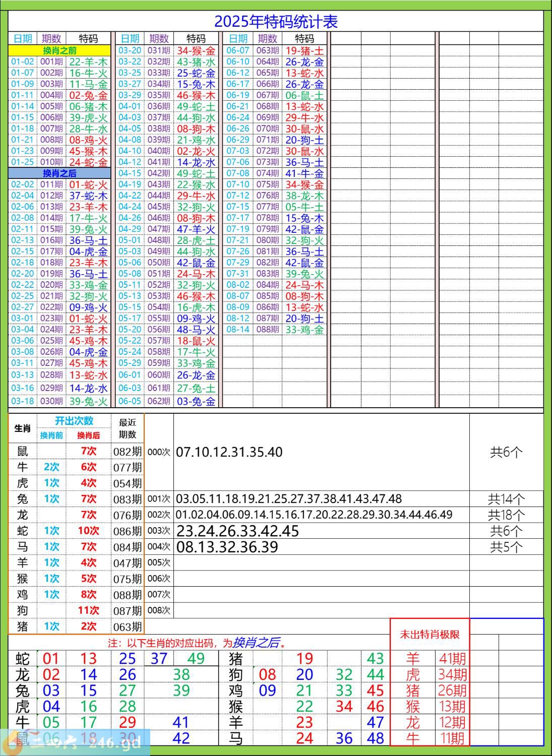Screen dimensions: 552x756
Task: Click red number 19 in the 猪 row
Action: [304, 658]
